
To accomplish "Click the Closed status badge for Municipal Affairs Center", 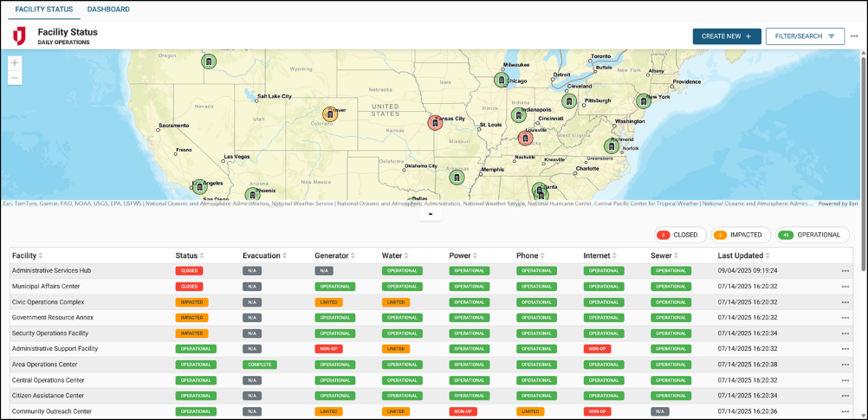I will [x=190, y=287].
